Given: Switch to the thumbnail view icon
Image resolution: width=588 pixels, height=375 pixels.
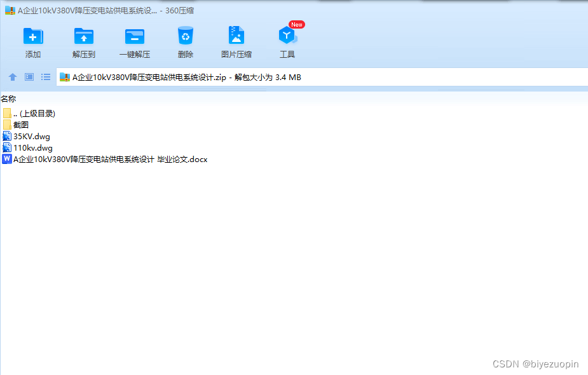Looking at the screenshot, I should 29,77.
